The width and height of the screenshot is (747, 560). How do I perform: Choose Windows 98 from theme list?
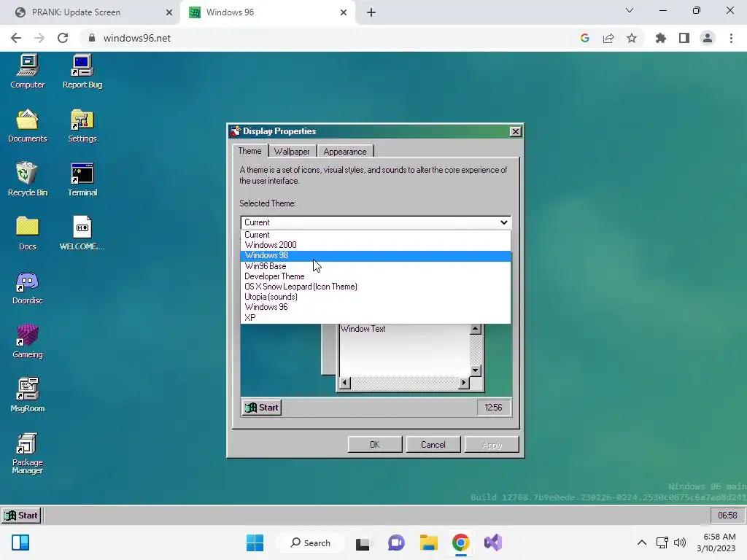point(376,256)
